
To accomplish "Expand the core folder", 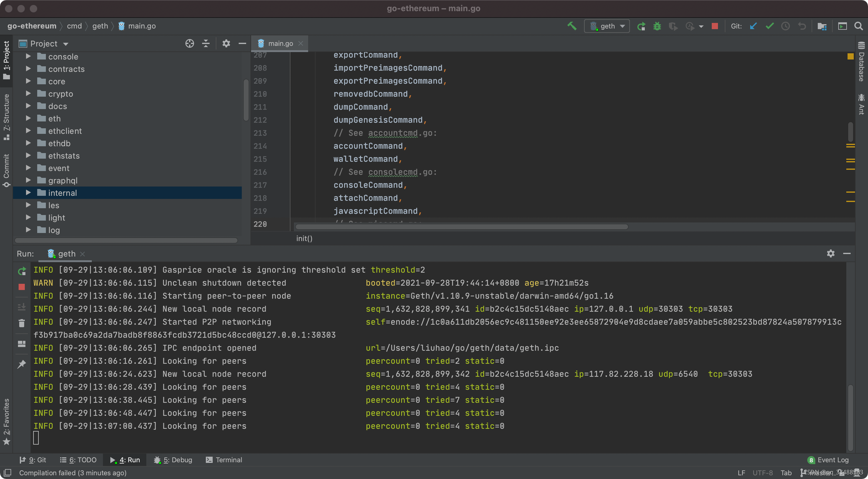I will 28,81.
